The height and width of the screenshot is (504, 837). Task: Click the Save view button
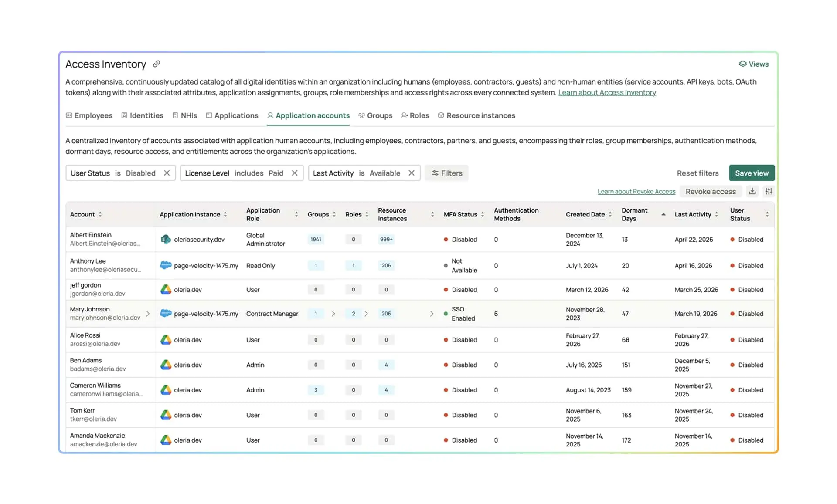click(752, 173)
